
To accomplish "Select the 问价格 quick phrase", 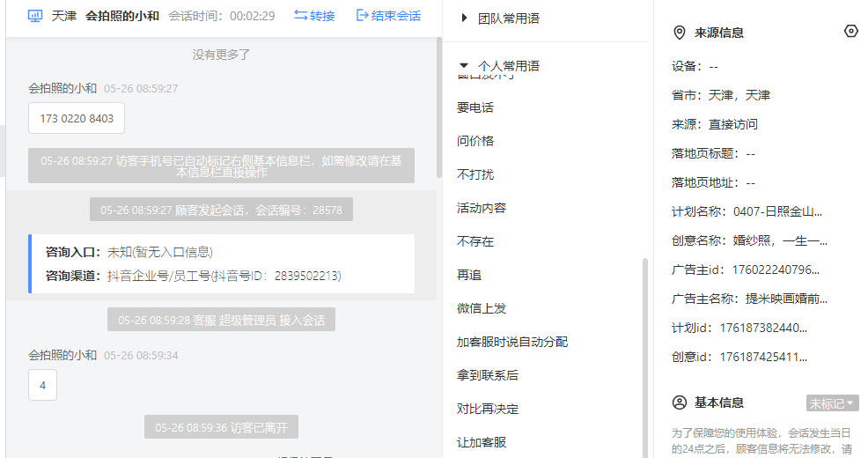I will [475, 141].
